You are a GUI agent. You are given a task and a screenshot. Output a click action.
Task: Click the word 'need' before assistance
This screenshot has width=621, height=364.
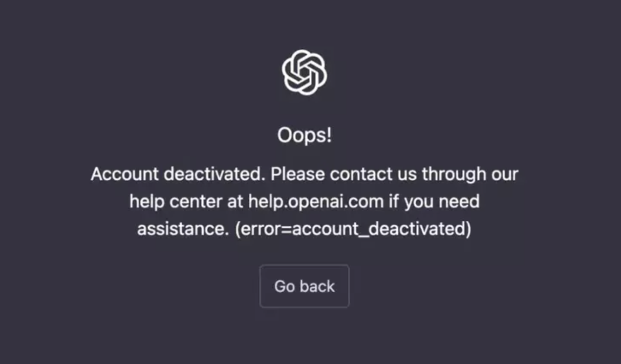(459, 201)
